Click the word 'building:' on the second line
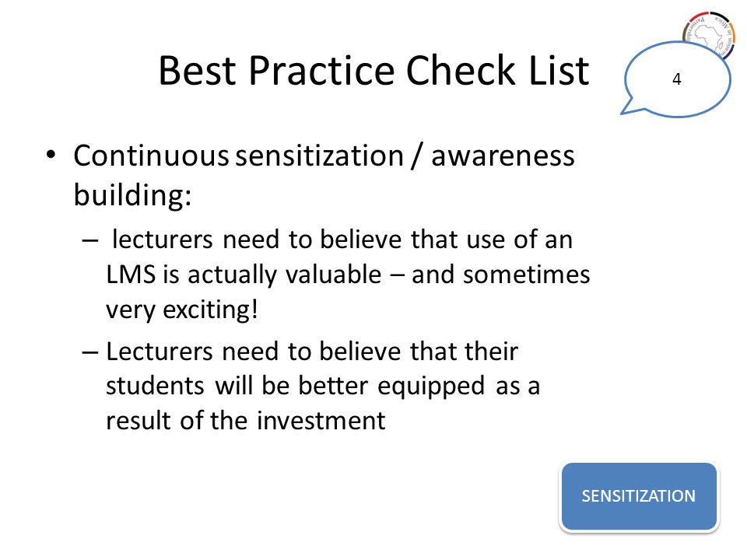 tap(132, 196)
